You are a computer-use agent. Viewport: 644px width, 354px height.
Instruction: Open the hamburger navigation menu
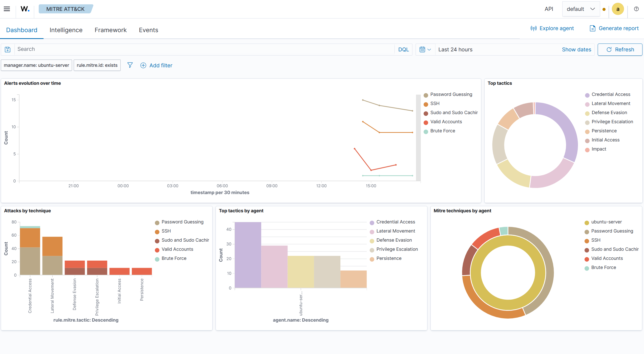(x=7, y=9)
